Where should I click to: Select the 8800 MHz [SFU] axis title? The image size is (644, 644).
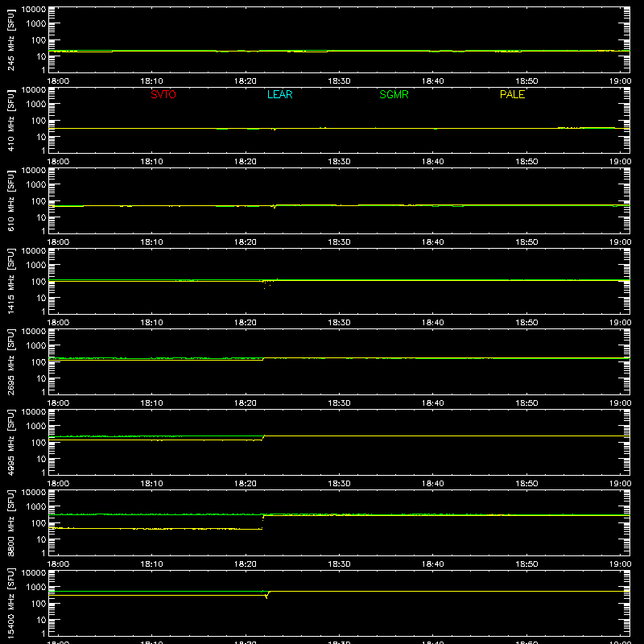(11, 522)
